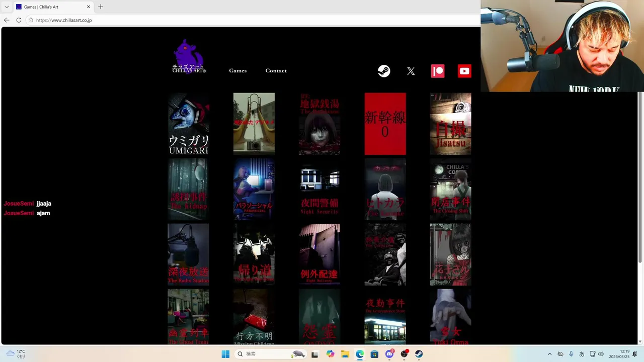Open the wheelchair caretaker game cover

tap(385, 255)
